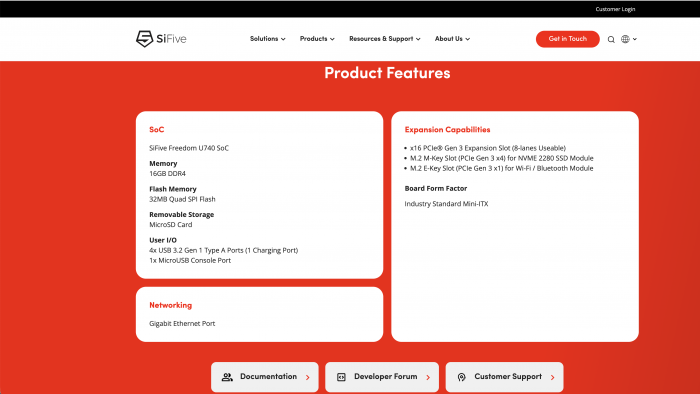This screenshot has width=700, height=394.
Task: Open the Developer Forum button
Action: [x=382, y=377]
